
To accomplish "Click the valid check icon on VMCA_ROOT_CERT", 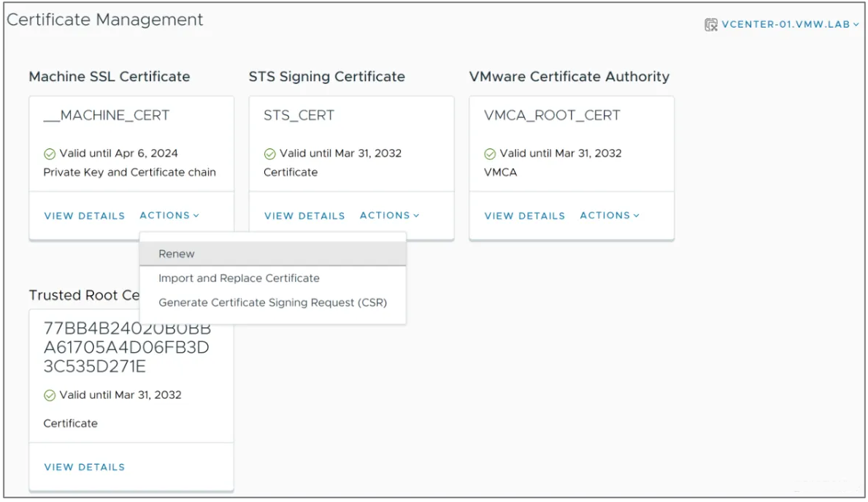I will coord(490,154).
